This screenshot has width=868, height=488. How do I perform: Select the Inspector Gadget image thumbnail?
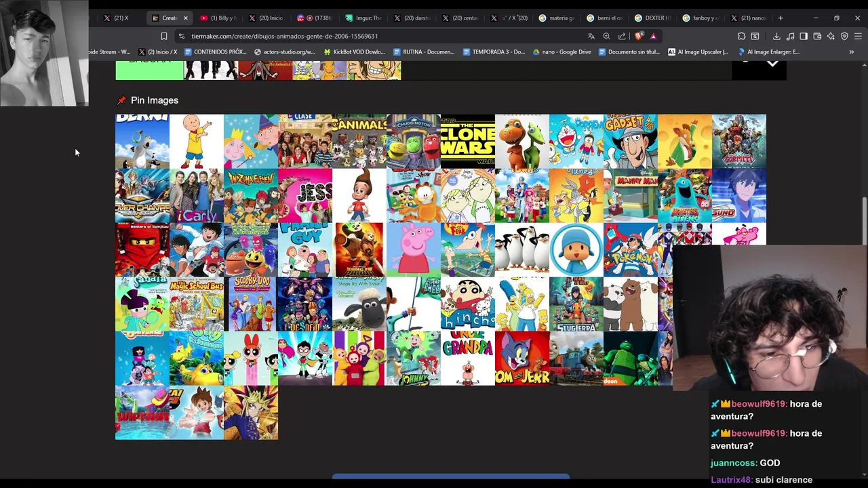tap(631, 141)
